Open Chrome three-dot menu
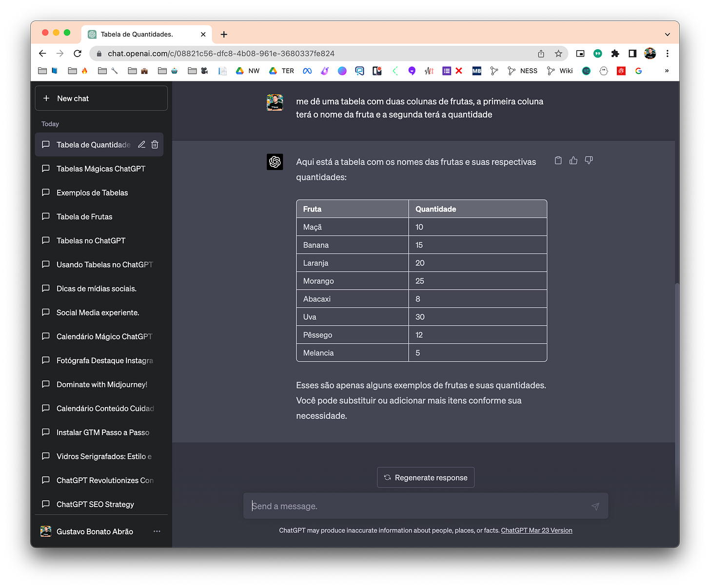The width and height of the screenshot is (710, 588). pyautogui.click(x=667, y=54)
